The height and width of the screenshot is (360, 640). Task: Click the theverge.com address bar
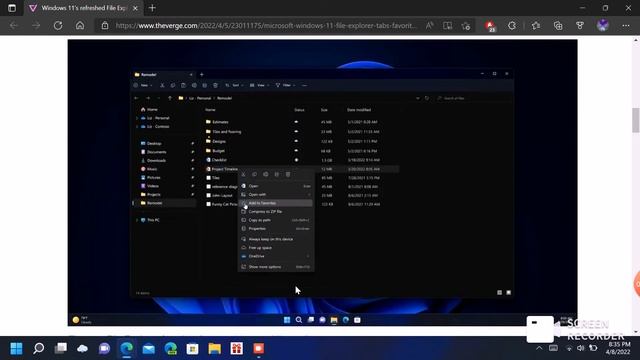coord(265,26)
